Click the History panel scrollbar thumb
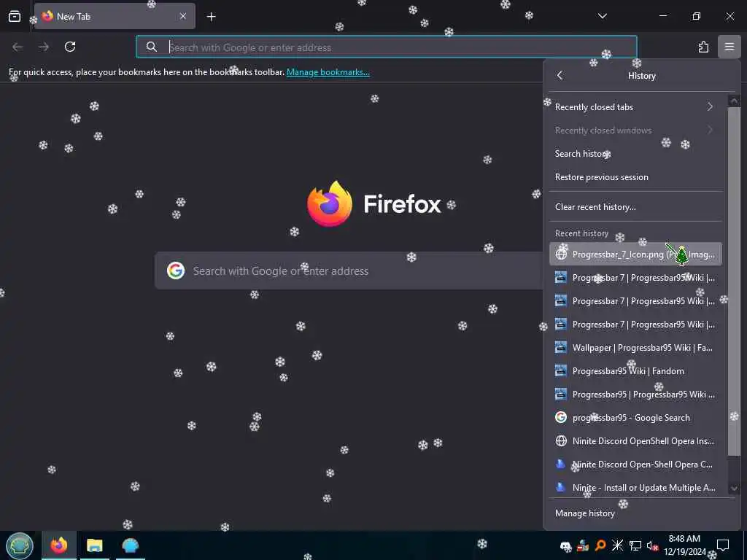 (734, 281)
